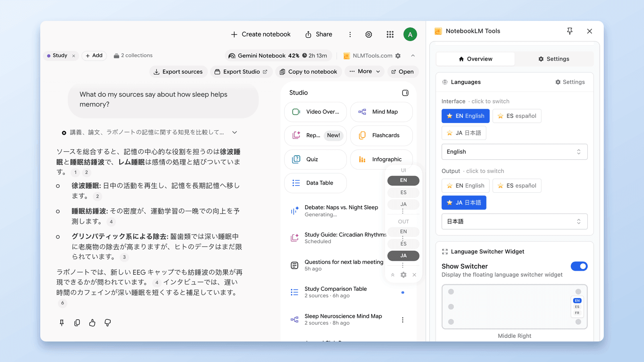
Task: Create a Data Table from Studio
Action: coord(316,183)
